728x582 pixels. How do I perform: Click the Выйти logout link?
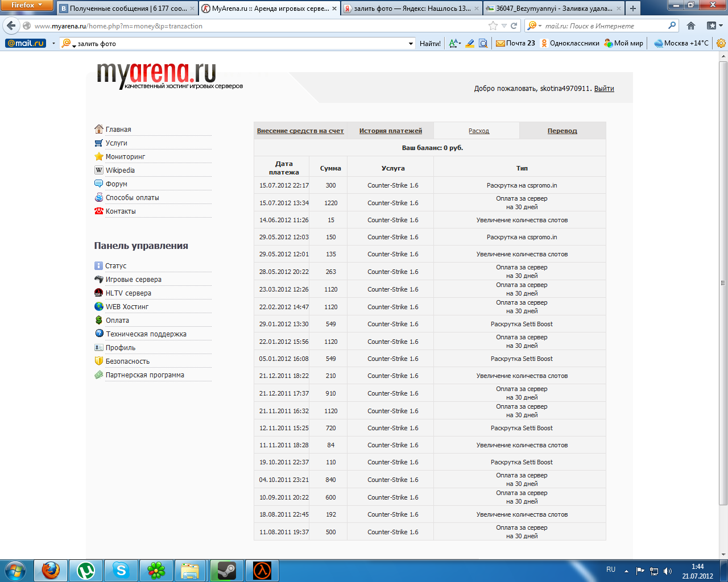coord(604,89)
